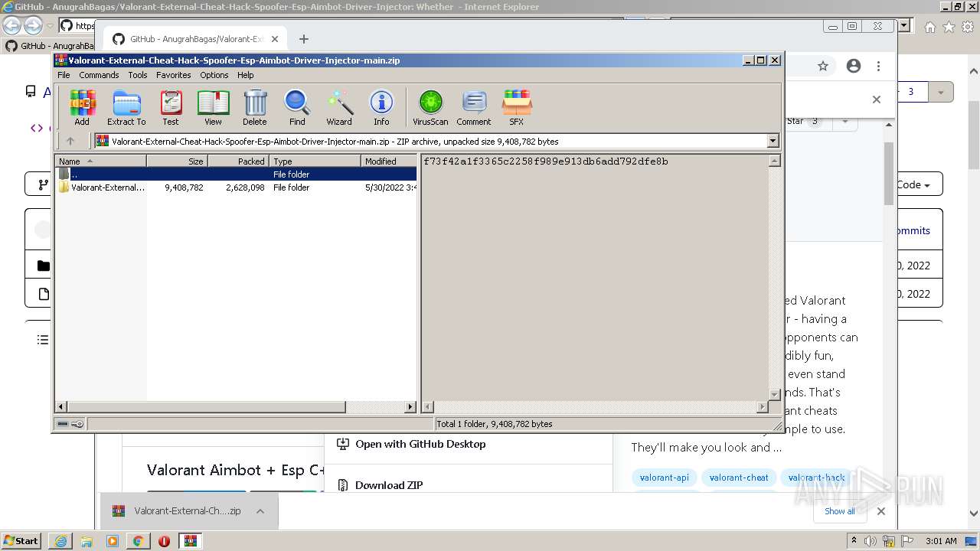This screenshot has height=551, width=980.
Task: Click Internet Explorer forward button
Action: 32,26
